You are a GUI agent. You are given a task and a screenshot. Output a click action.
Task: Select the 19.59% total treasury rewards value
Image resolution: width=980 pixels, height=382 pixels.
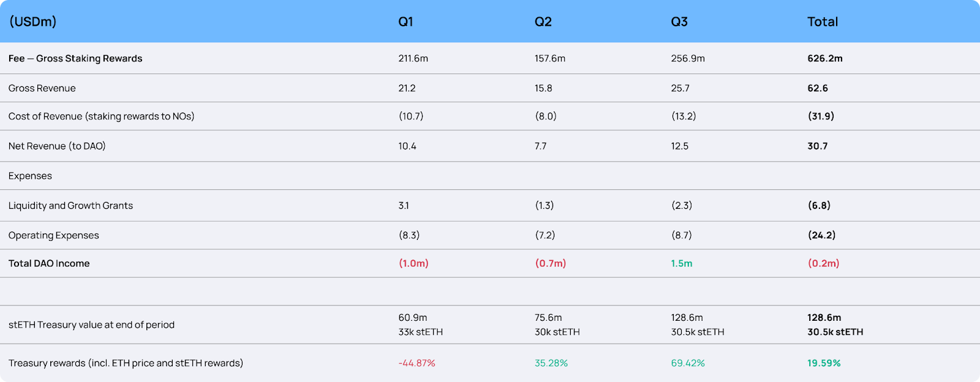click(824, 364)
